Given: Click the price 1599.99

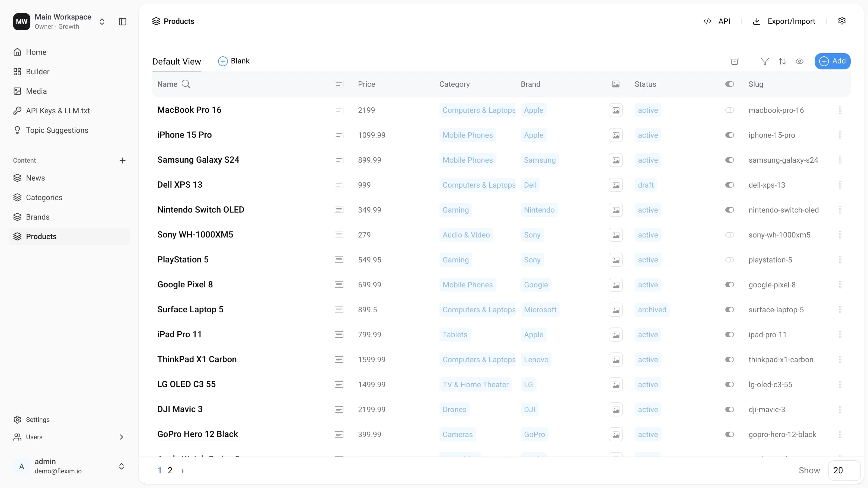Looking at the screenshot, I should (x=372, y=359).
